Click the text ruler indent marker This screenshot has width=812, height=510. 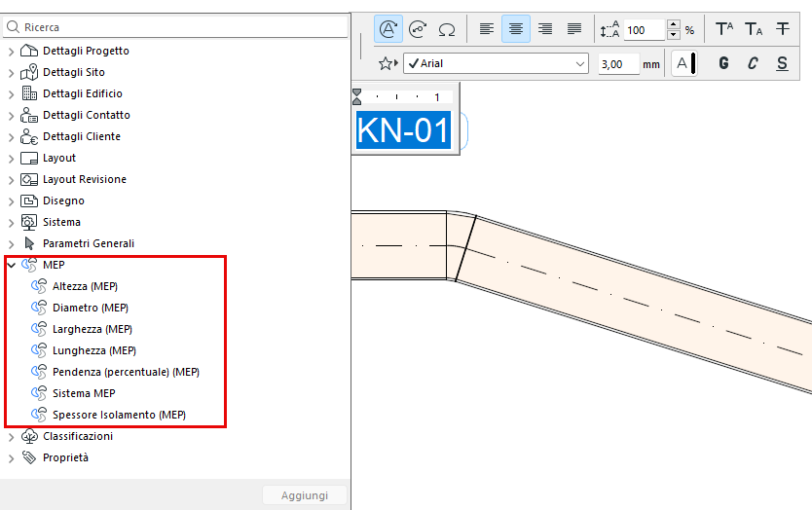point(356,96)
